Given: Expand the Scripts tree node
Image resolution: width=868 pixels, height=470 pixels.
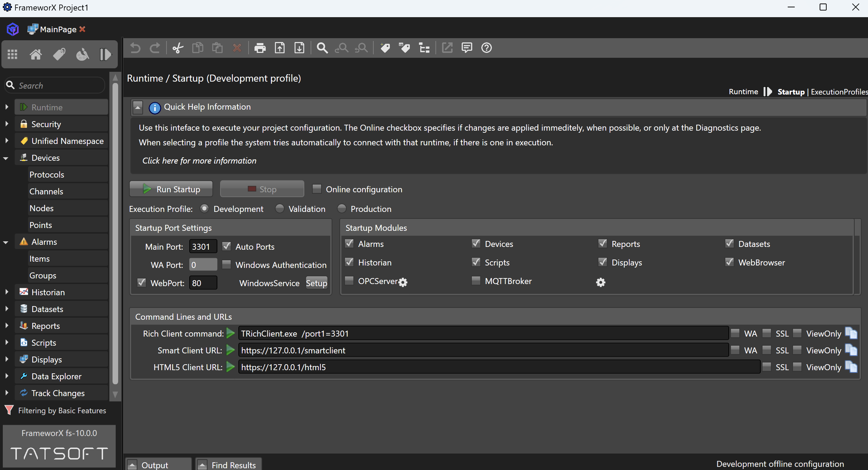Looking at the screenshot, I should tap(7, 342).
